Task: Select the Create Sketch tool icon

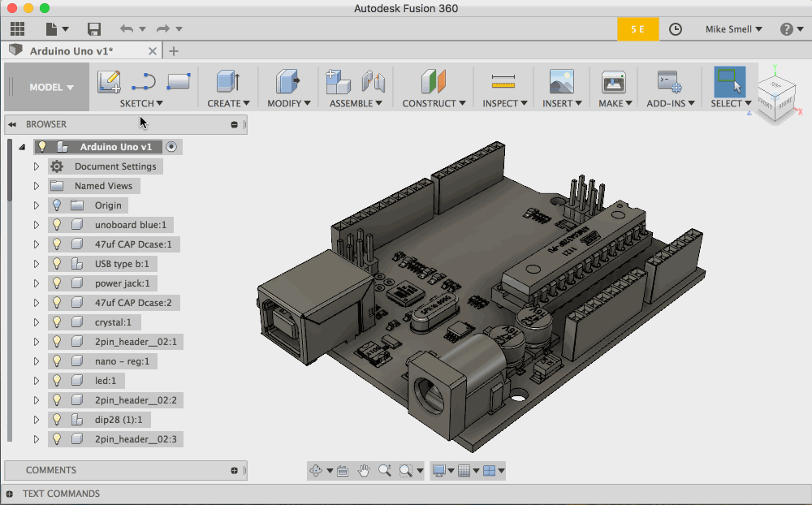Action: pyautogui.click(x=109, y=82)
